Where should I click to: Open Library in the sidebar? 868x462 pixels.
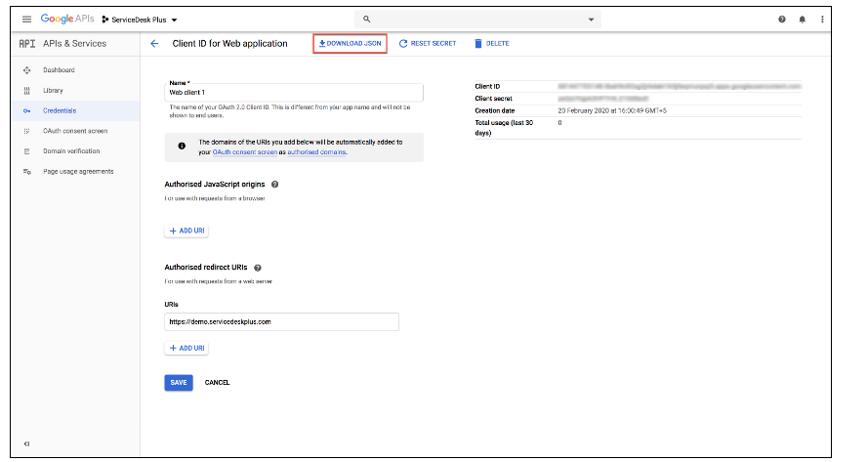click(53, 91)
